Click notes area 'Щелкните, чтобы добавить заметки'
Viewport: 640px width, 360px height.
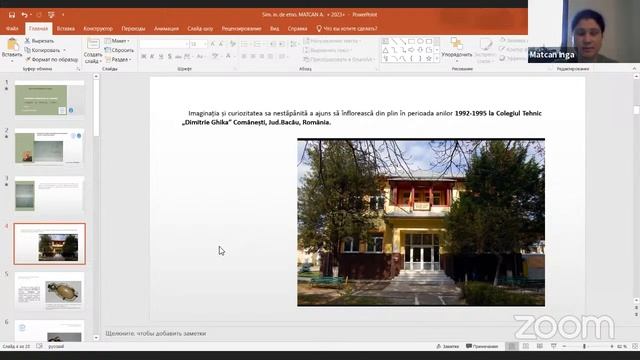coord(156,333)
